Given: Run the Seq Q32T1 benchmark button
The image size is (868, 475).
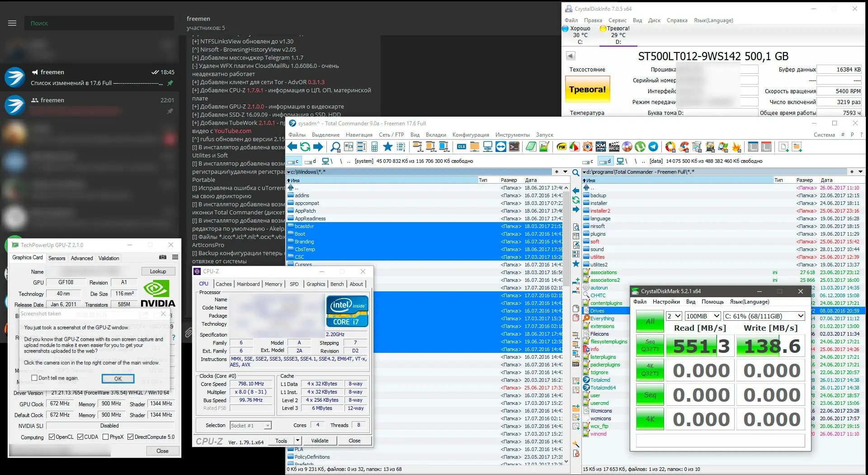Looking at the screenshot, I should [650, 346].
